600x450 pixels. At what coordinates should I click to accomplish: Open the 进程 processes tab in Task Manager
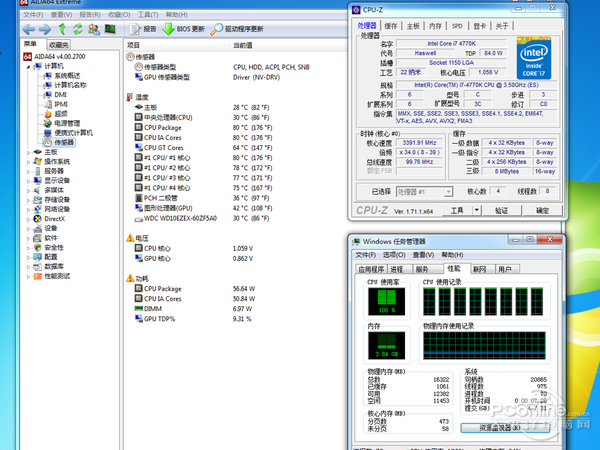pos(397,269)
